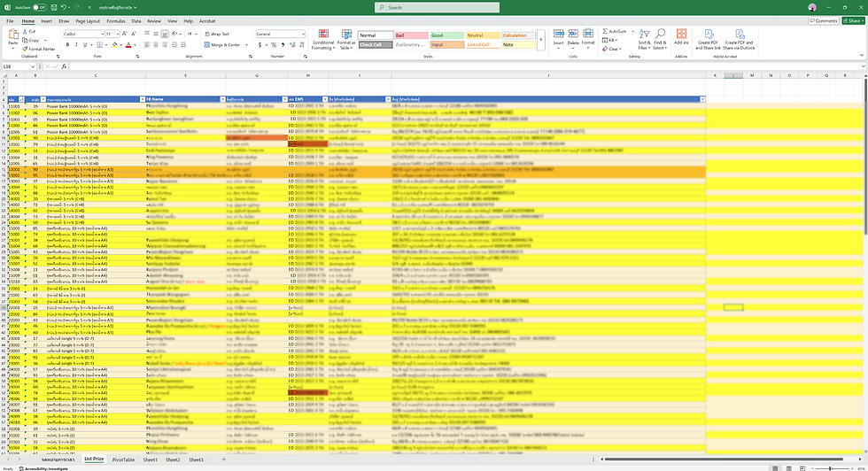Click the red Font Color icon
Screen dimensions: 868x471
click(x=128, y=45)
